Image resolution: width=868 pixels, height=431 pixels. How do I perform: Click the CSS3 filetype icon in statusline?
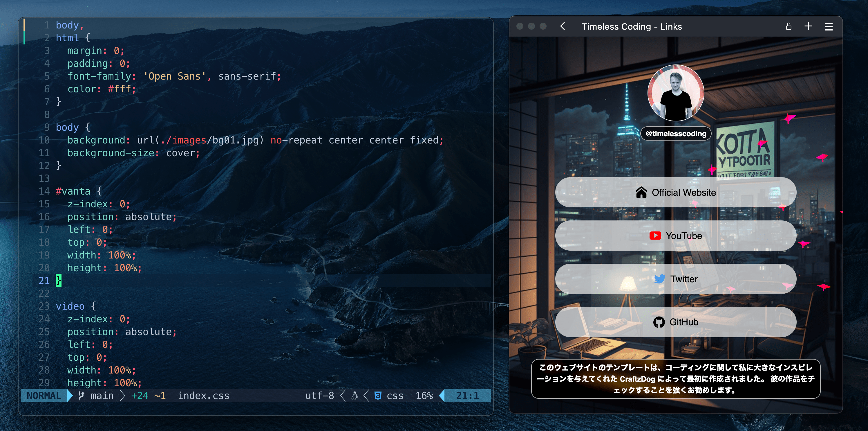point(378,395)
